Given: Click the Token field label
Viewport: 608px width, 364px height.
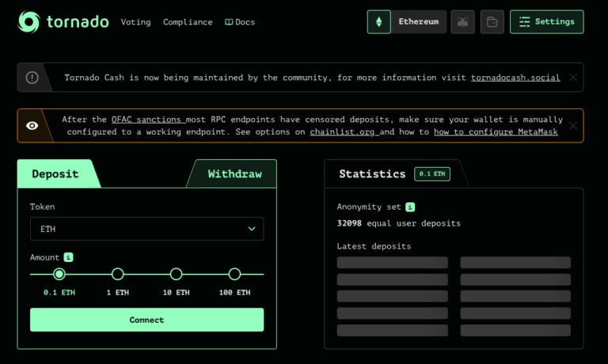Looking at the screenshot, I should point(42,207).
